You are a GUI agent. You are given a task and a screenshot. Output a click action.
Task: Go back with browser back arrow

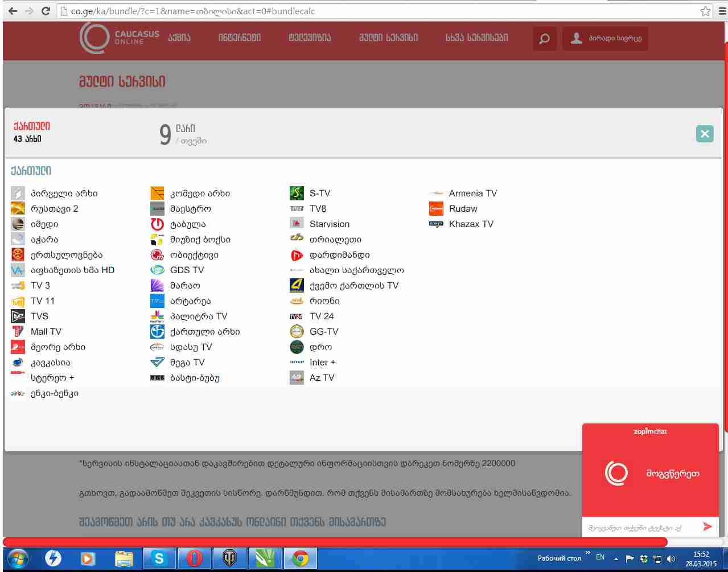pos(13,11)
